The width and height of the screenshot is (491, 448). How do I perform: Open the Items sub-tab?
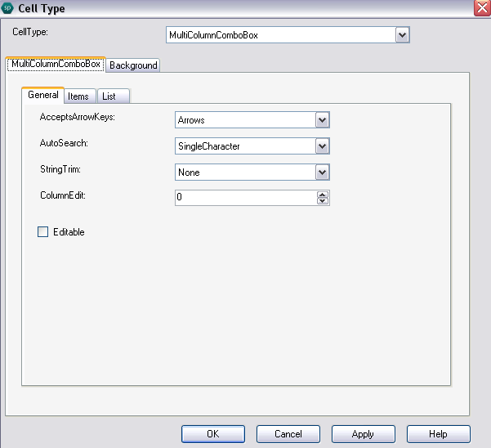[80, 96]
